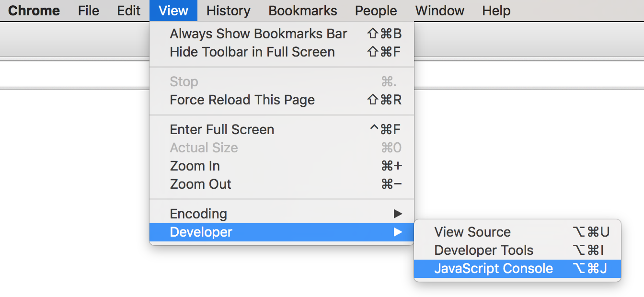The height and width of the screenshot is (297, 644).
Task: Open Developer Tools from submenu
Action: [517, 251]
